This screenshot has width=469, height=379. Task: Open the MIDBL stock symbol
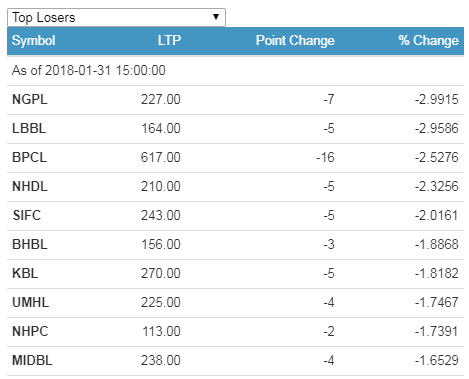coord(32,360)
